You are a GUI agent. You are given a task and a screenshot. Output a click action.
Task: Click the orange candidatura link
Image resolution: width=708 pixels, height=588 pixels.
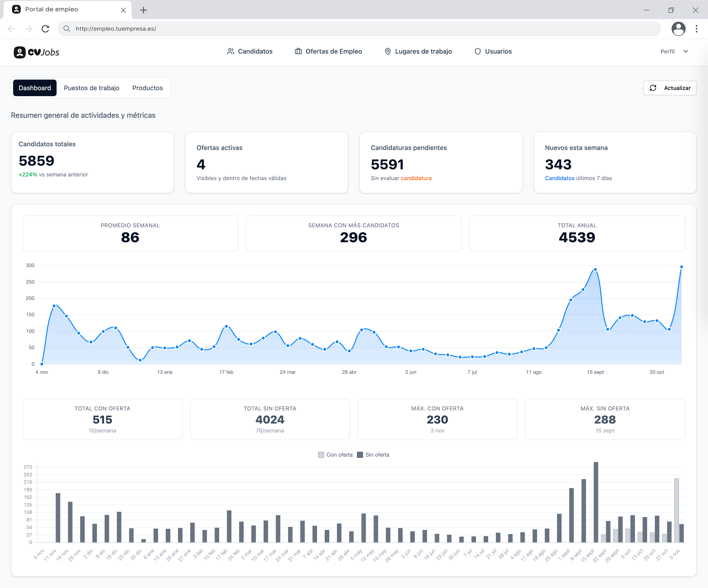[x=416, y=178]
